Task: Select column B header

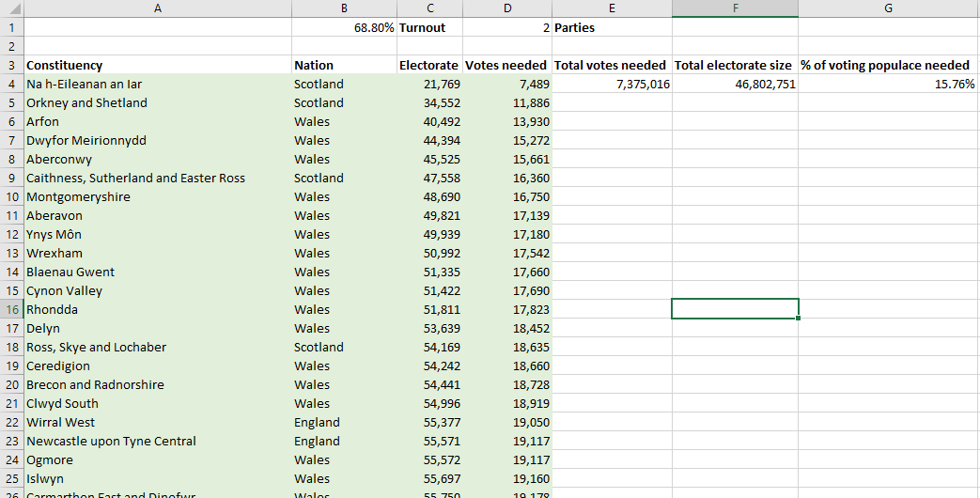Action: point(344,8)
